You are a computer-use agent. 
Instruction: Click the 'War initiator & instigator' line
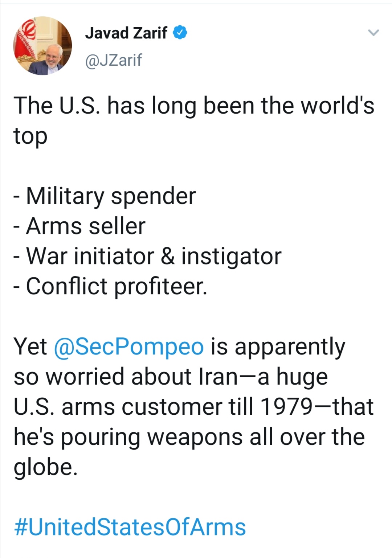[147, 256]
